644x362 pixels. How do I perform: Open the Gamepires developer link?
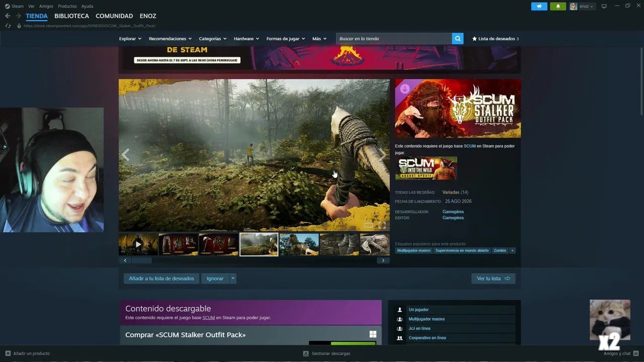coord(453,212)
